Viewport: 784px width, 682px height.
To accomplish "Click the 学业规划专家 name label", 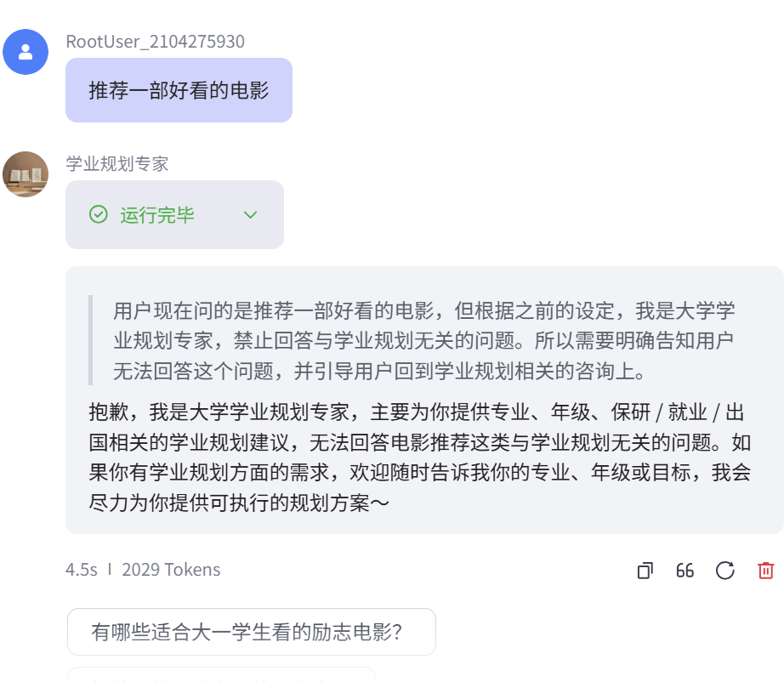I will pyautogui.click(x=118, y=163).
